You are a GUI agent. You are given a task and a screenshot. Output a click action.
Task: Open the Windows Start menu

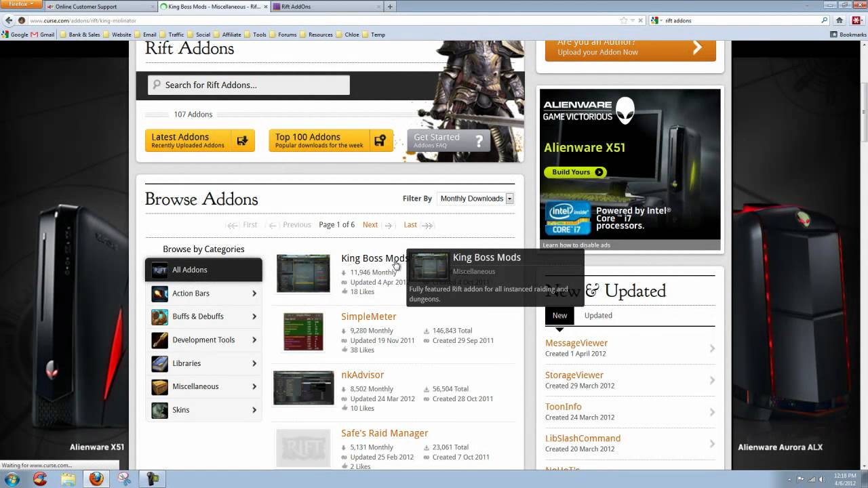[x=12, y=479]
